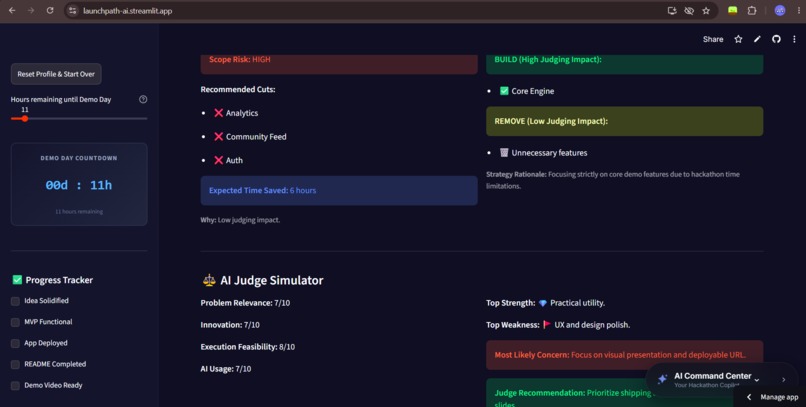Click the 00d : 11h countdown display

coord(79,185)
